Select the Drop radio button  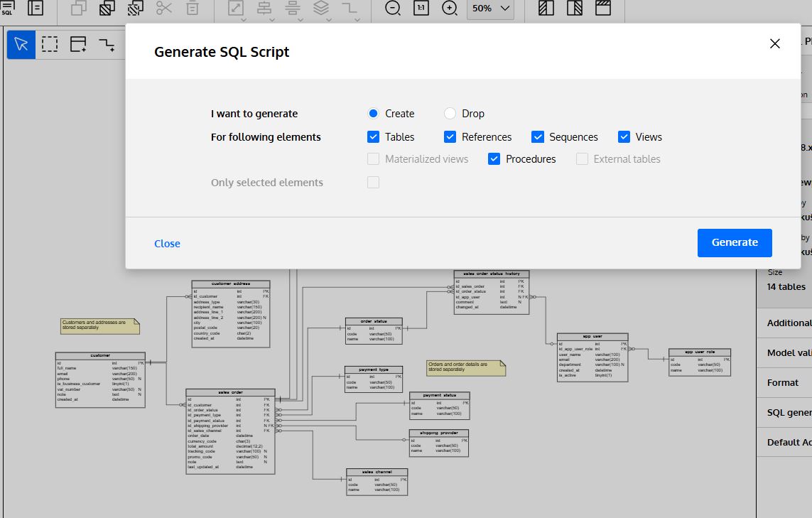448,113
